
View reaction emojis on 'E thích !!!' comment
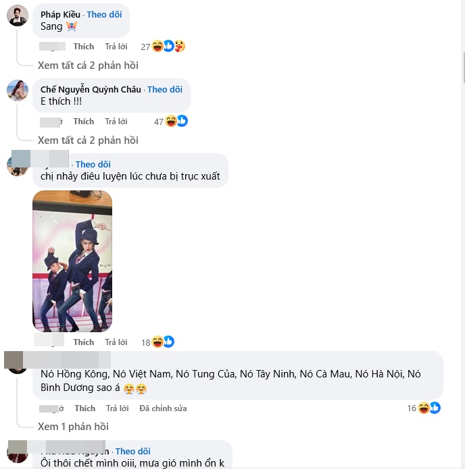(171, 122)
